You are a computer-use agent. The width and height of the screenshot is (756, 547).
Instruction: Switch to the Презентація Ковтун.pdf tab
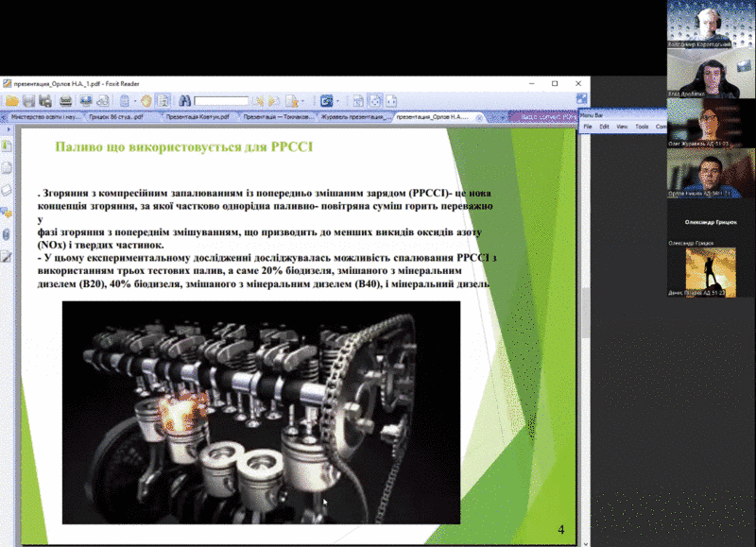(198, 116)
